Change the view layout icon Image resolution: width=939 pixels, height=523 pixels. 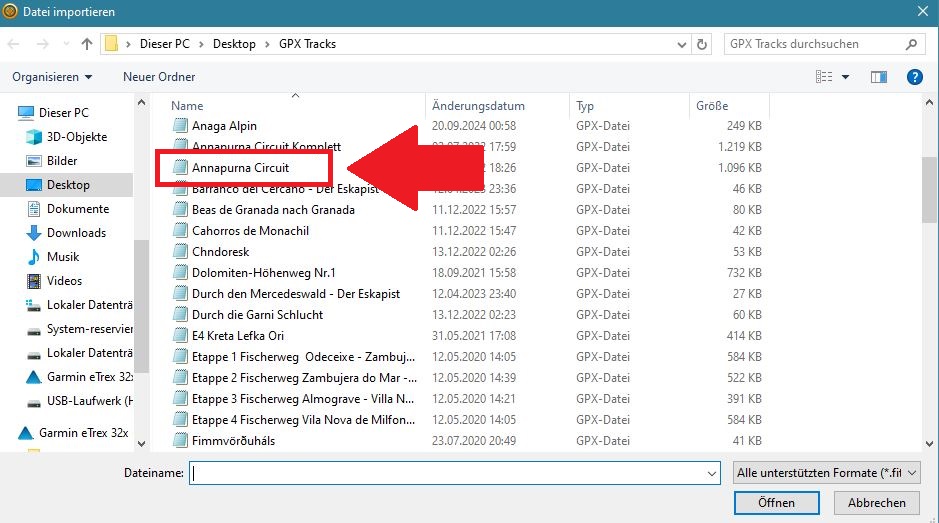coord(824,77)
